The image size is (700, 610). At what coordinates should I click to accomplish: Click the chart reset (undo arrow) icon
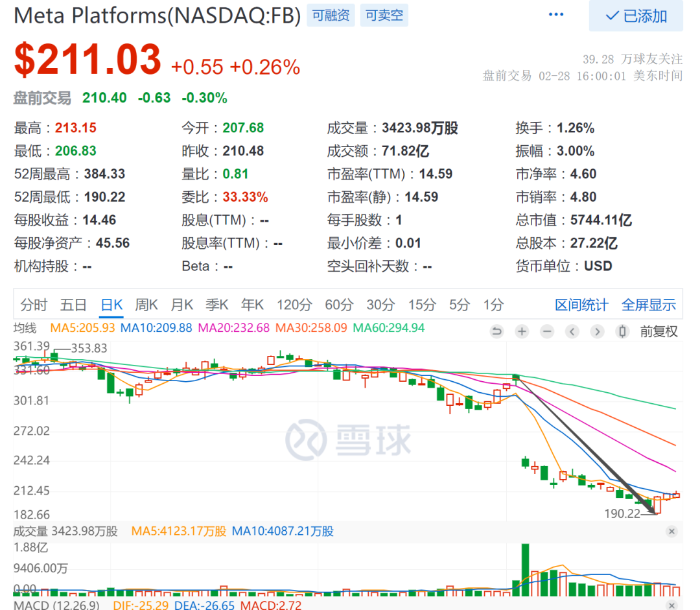pos(496,332)
